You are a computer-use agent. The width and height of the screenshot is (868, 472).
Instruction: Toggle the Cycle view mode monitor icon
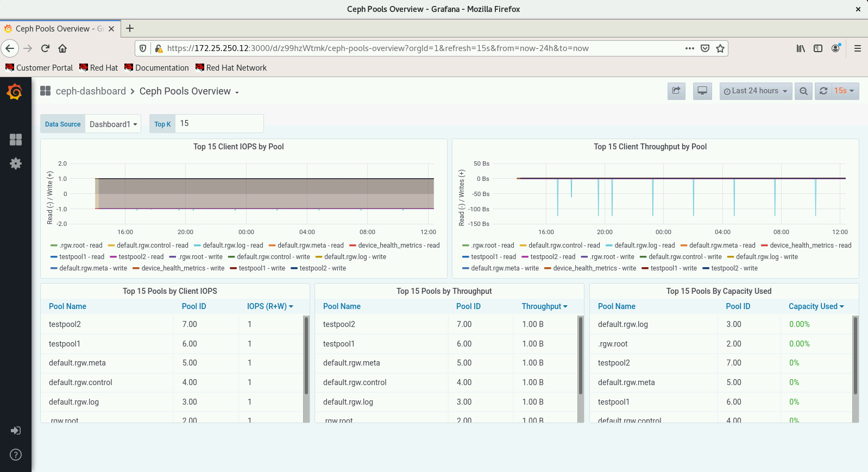702,91
